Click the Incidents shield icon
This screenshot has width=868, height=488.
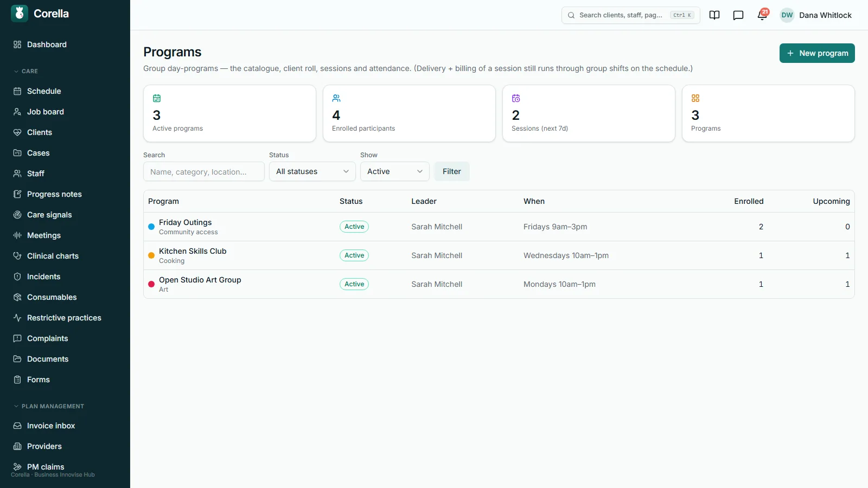(17, 277)
